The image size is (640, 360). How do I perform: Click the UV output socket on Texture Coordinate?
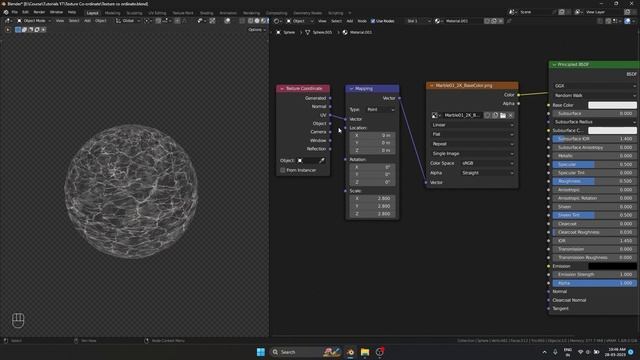[x=330, y=115]
